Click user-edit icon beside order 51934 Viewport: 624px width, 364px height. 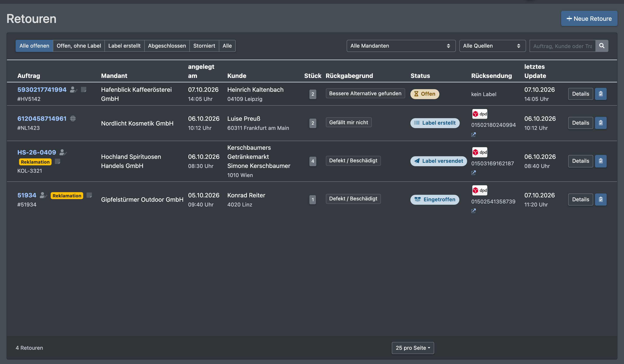[x=43, y=195]
